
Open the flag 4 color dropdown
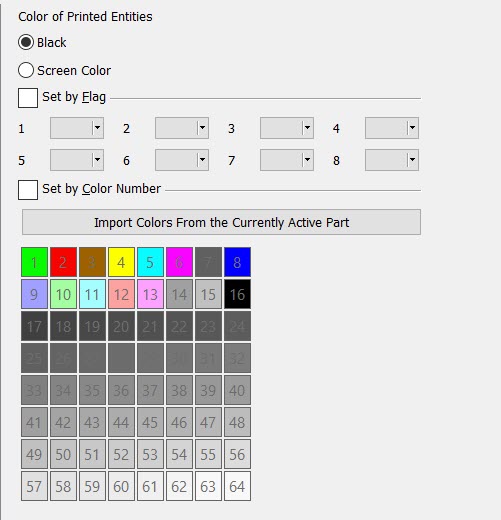(392, 128)
